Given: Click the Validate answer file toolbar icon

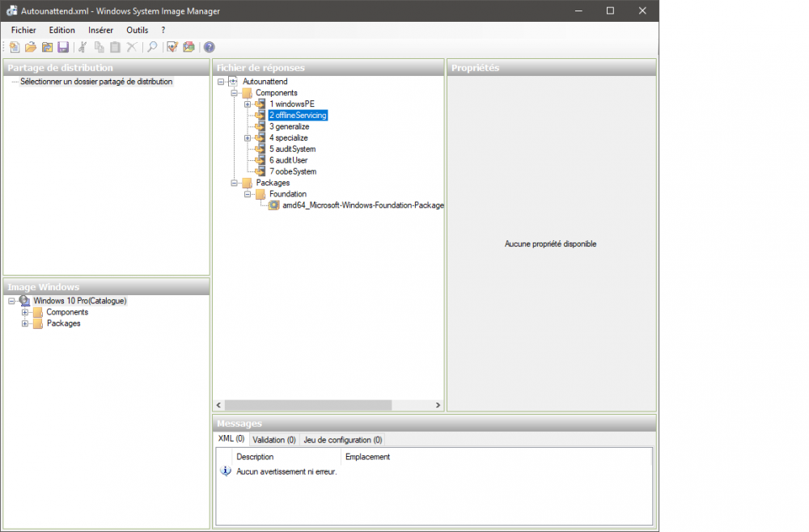Looking at the screenshot, I should 172,47.
